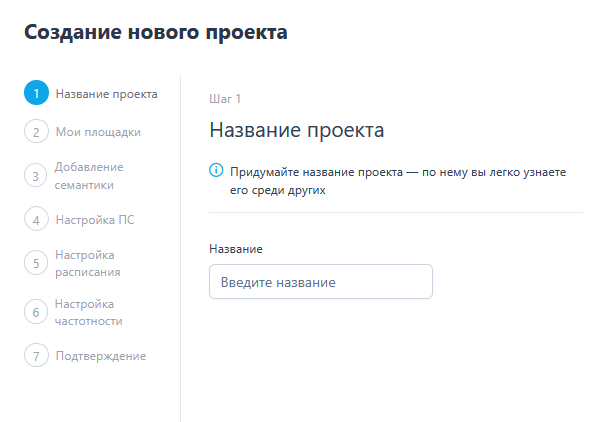Click the step 4 number circle

coord(36,219)
